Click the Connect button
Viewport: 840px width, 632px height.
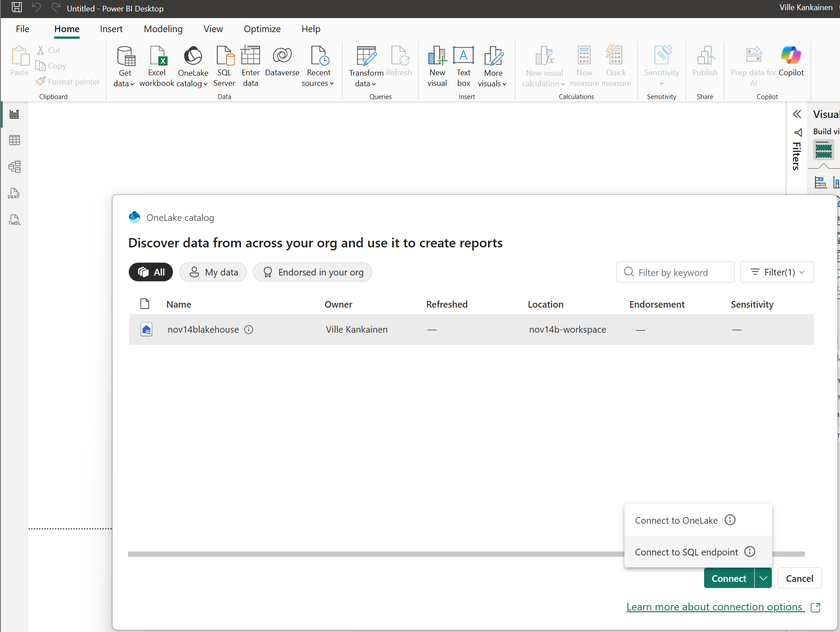click(x=729, y=577)
